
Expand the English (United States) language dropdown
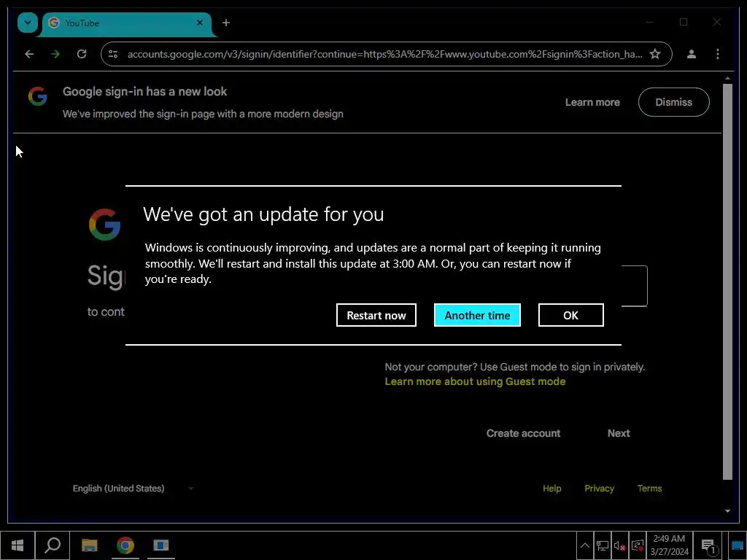(x=133, y=488)
